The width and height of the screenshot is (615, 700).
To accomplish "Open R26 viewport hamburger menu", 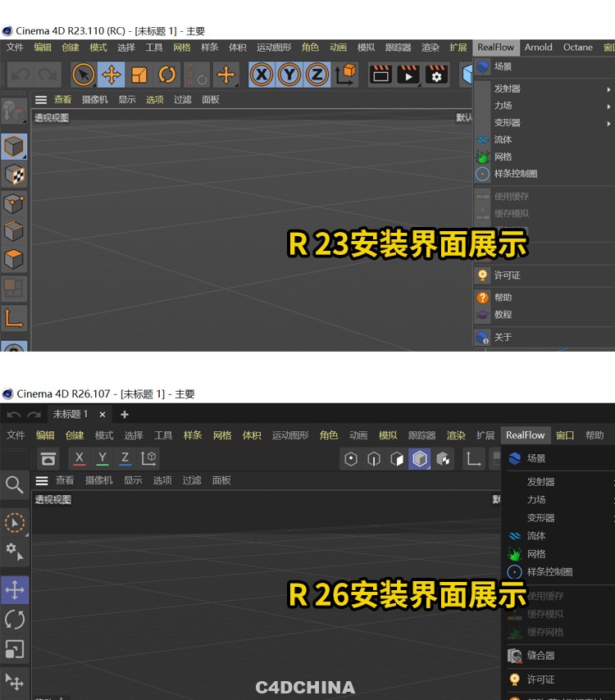I will point(42,481).
